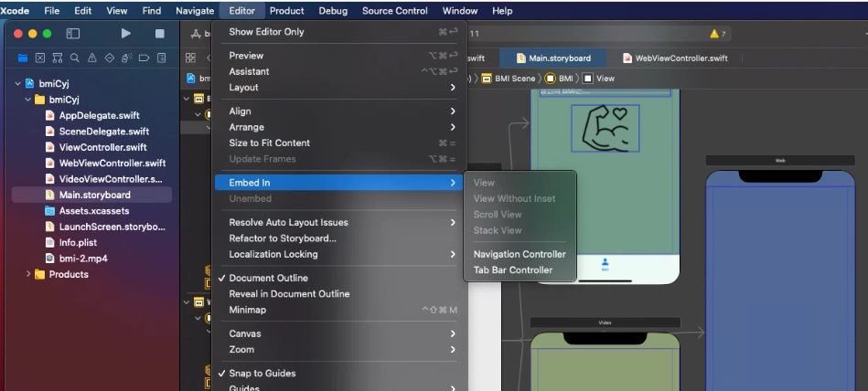
Task: Open the Edit menu
Action: [83, 11]
